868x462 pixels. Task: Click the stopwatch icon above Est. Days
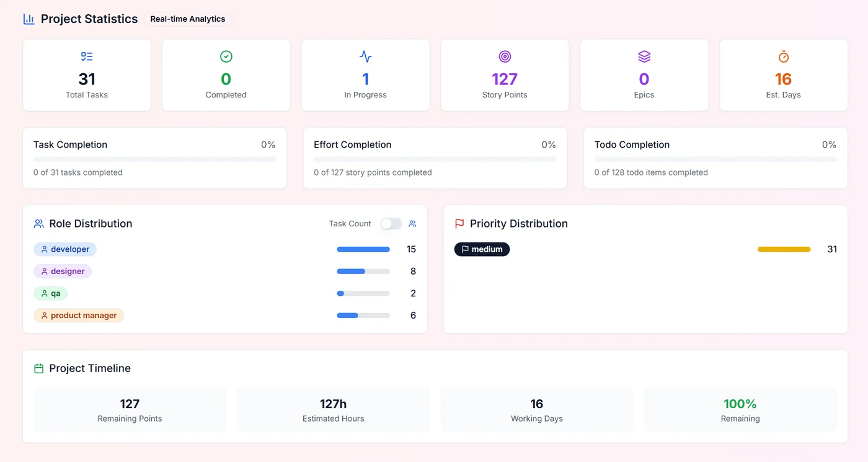click(x=784, y=56)
